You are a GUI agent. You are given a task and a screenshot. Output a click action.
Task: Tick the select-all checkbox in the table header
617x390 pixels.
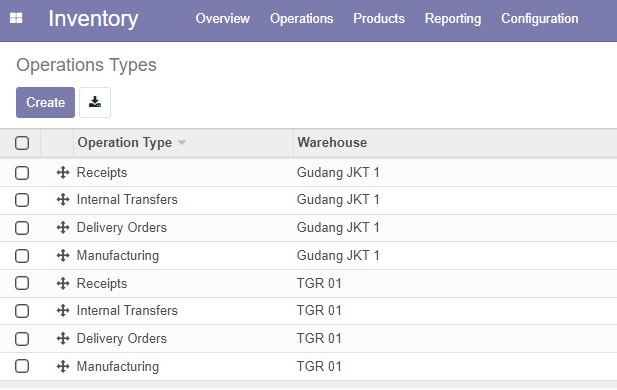click(x=22, y=143)
